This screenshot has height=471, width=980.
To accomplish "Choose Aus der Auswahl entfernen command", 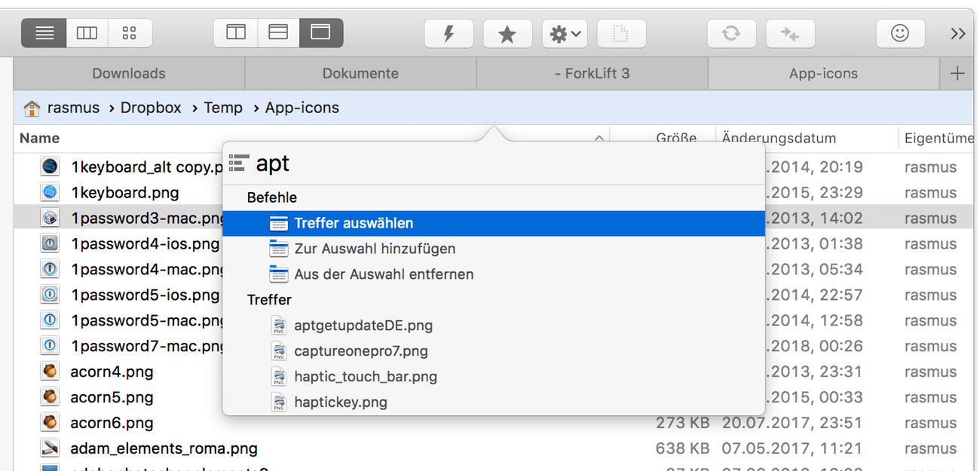I will click(494, 274).
